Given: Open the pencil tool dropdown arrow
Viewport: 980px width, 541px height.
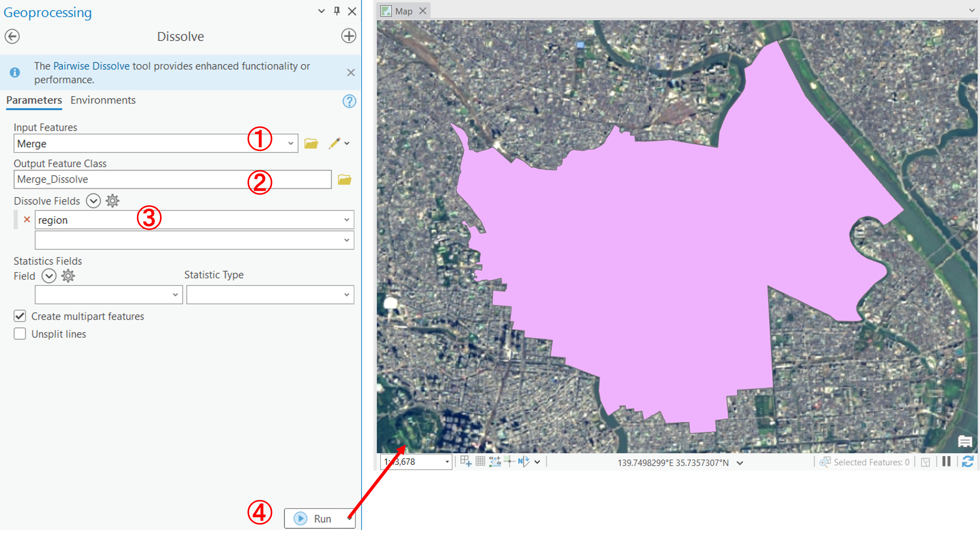Looking at the screenshot, I should click(347, 143).
